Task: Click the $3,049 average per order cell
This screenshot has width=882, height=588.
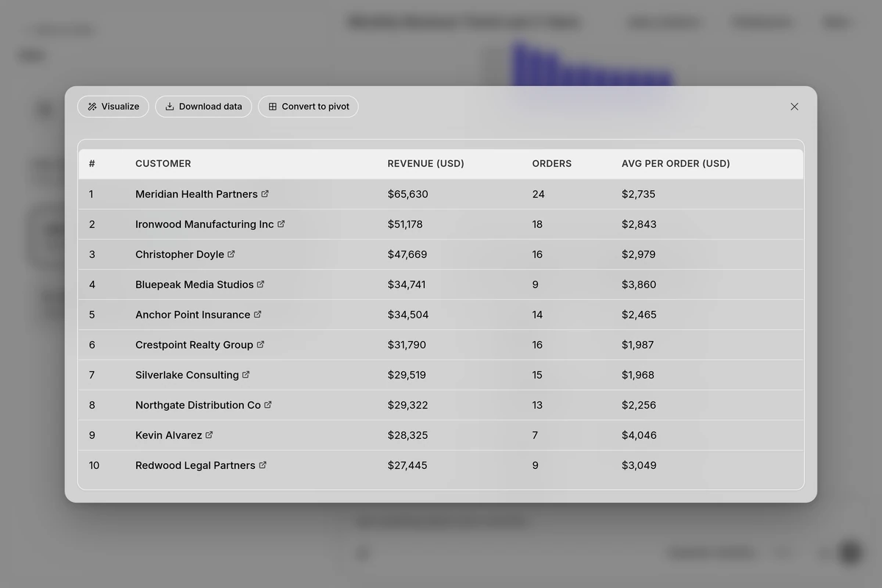Action: point(639,465)
